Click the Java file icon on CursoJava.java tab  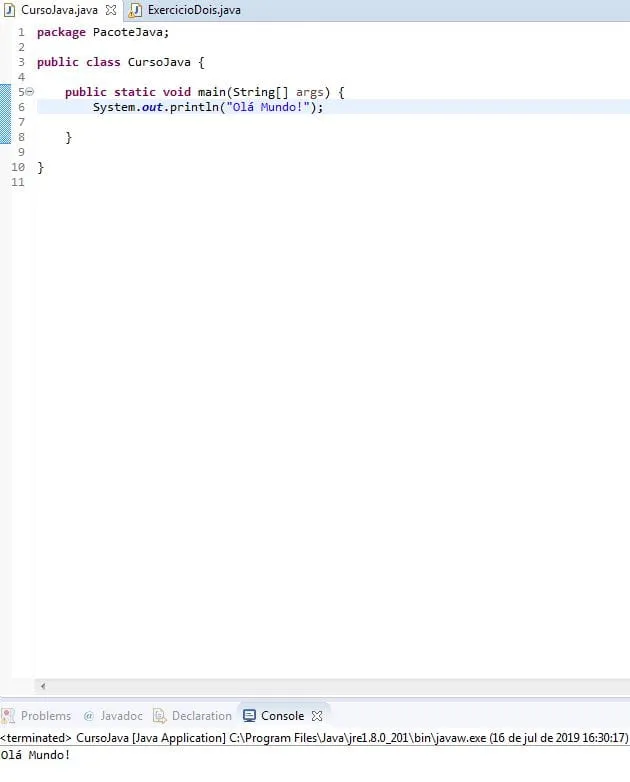9,10
